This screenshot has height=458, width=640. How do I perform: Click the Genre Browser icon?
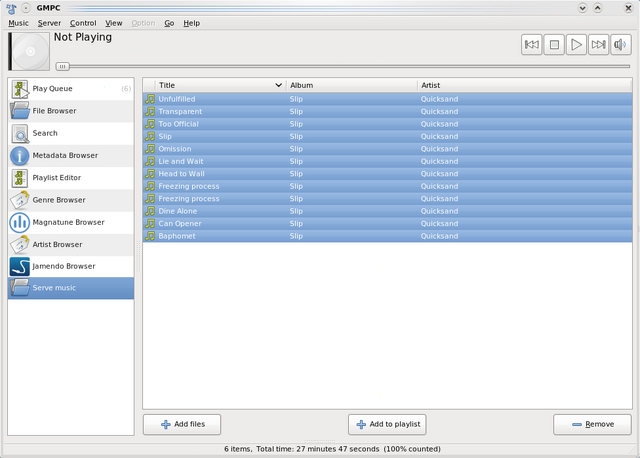pyautogui.click(x=20, y=200)
